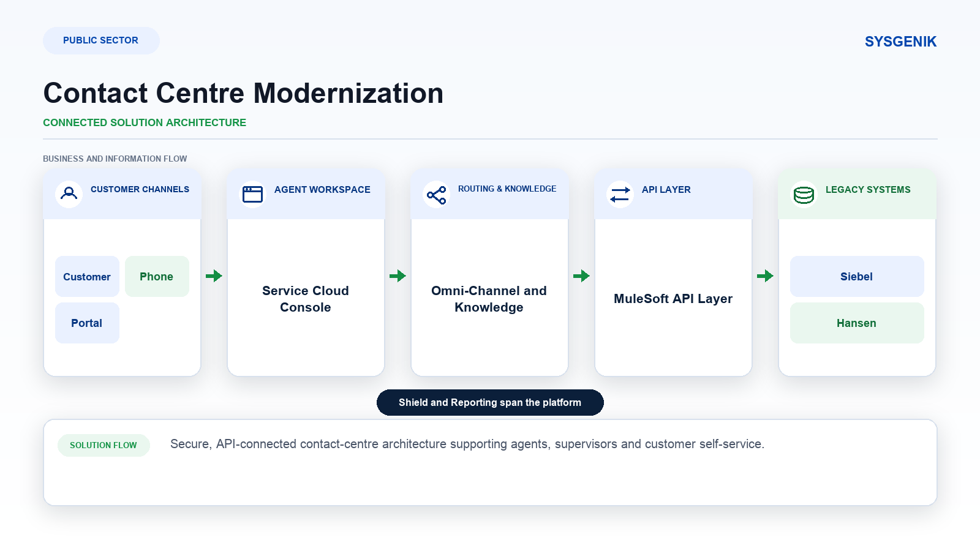980x551 pixels.
Task: Click the Service Cloud Console text
Action: (x=306, y=299)
